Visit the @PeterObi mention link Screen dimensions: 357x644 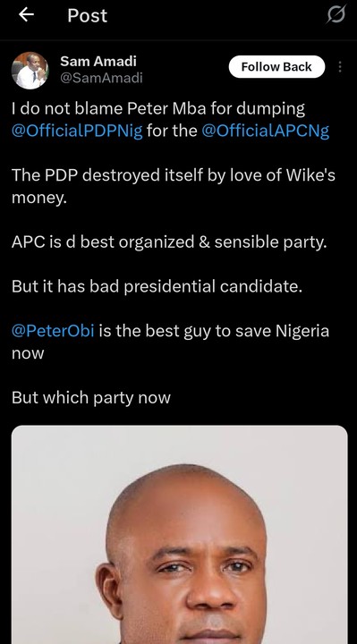(x=53, y=331)
